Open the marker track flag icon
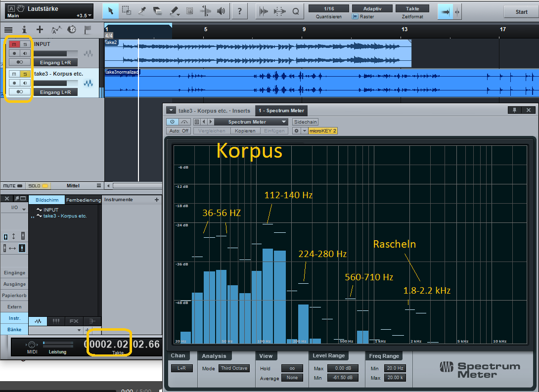539x392 pixels. click(88, 30)
